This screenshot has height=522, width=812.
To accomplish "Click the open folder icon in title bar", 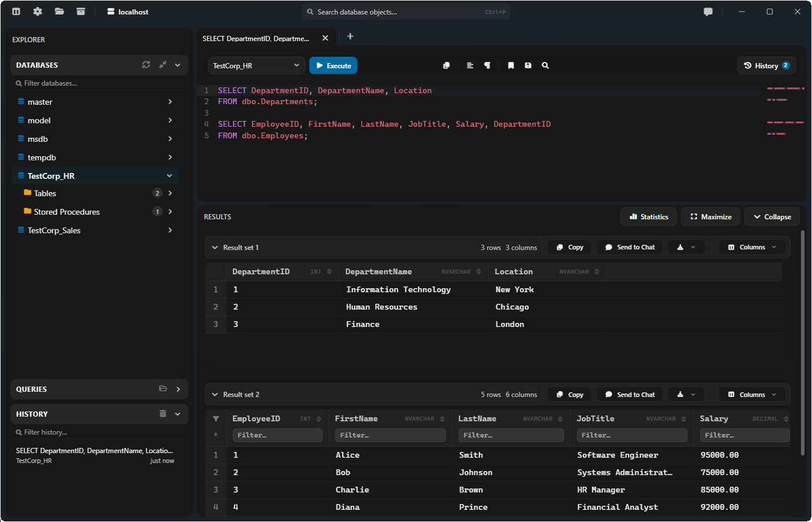I will tap(59, 12).
